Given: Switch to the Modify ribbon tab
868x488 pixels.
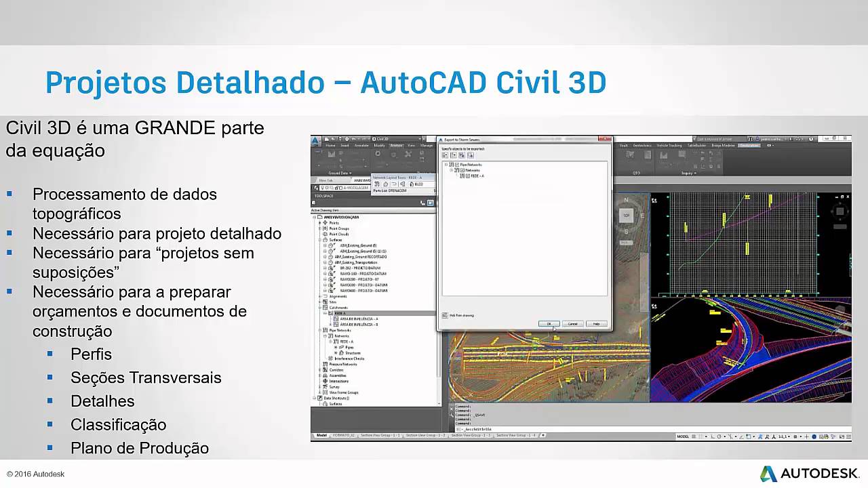Looking at the screenshot, I should tap(379, 145).
